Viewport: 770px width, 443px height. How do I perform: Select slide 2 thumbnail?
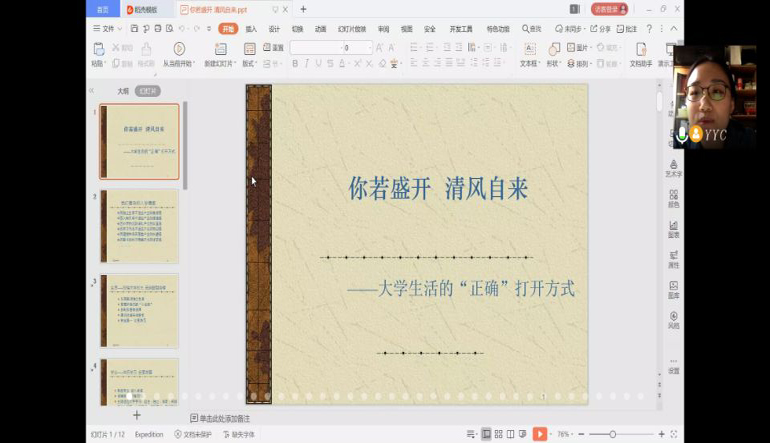[x=139, y=226]
